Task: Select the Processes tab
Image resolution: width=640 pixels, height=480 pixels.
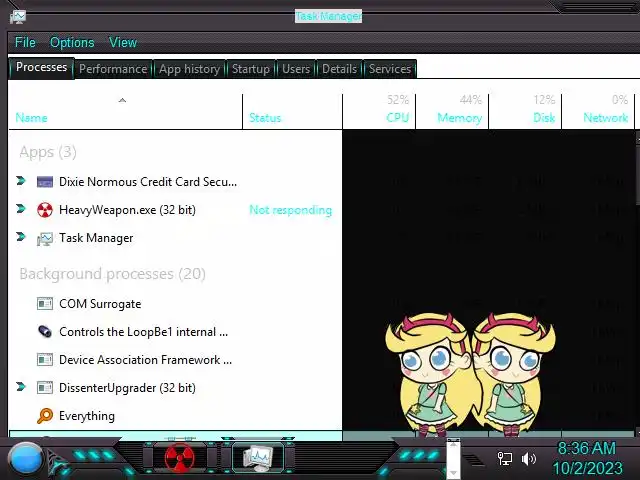Action: tap(41, 67)
